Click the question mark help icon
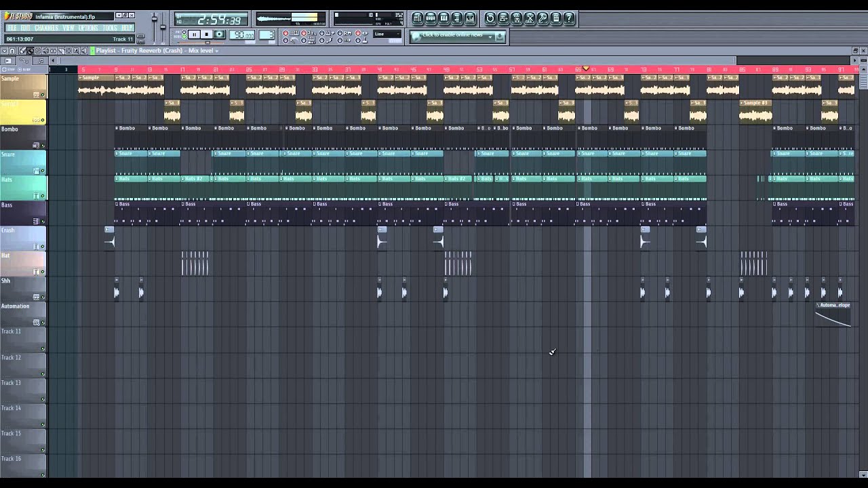Image resolution: width=868 pixels, height=488 pixels. click(569, 18)
